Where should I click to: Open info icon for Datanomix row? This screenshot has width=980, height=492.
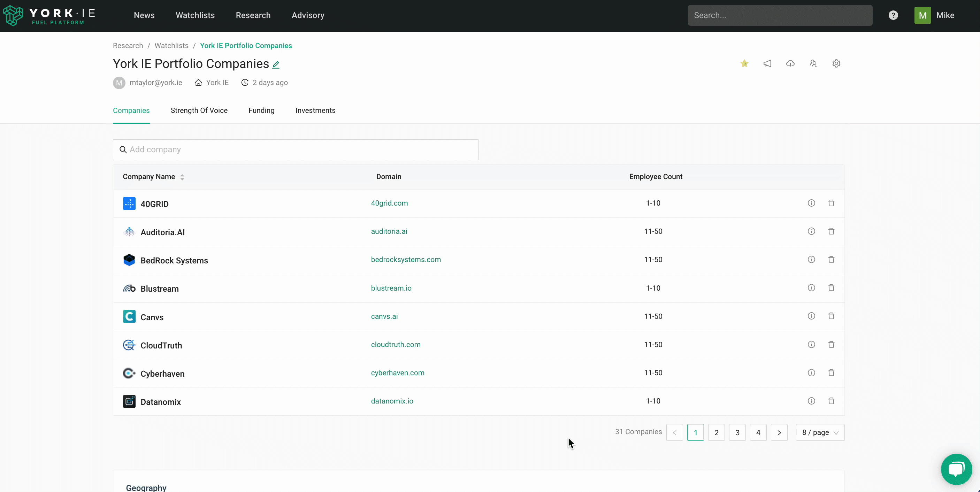coord(811,401)
